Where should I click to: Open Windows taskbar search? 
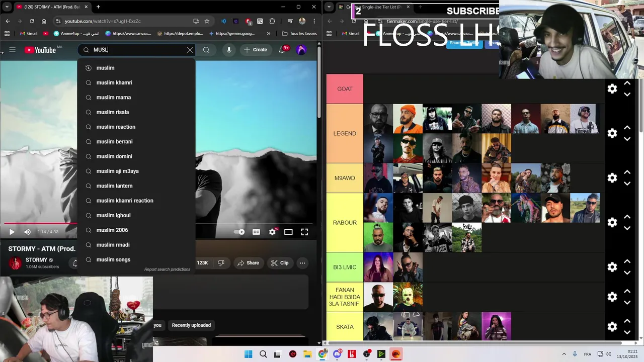tap(263, 354)
